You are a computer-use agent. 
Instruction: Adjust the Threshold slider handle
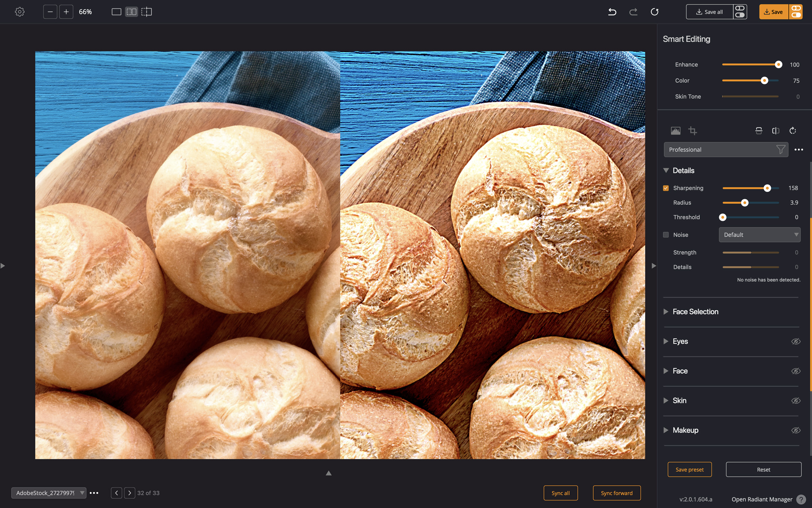(723, 217)
